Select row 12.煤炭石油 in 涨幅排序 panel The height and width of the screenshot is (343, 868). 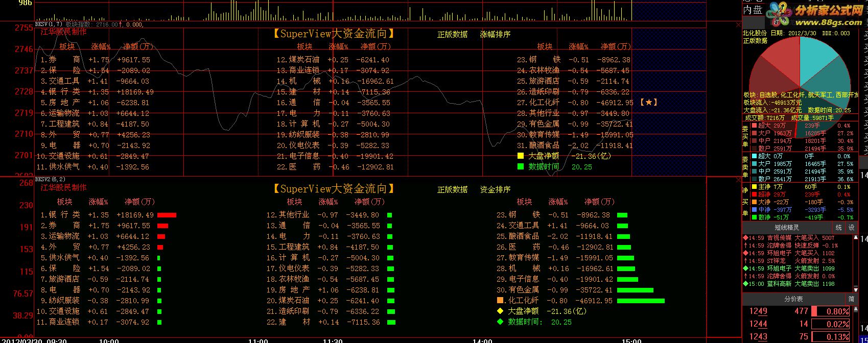[x=333, y=60]
